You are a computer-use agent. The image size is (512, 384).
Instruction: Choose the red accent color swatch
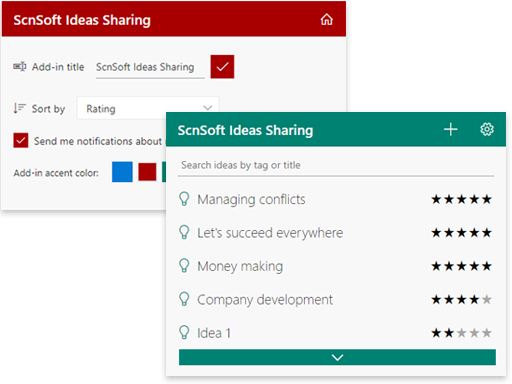pos(147,172)
